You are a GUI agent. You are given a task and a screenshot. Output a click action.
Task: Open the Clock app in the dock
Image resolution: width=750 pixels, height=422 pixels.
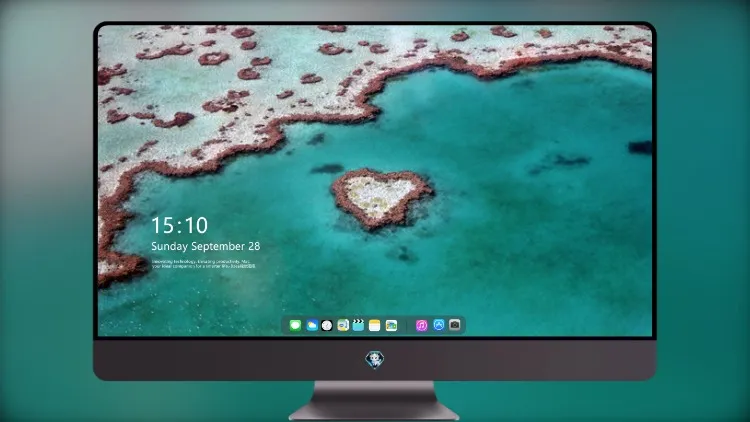[327, 325]
